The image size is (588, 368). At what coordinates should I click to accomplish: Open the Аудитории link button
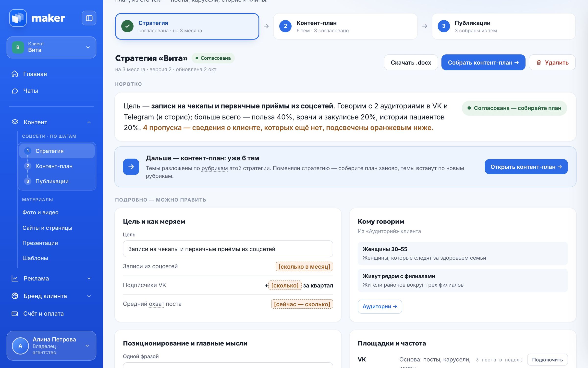pyautogui.click(x=380, y=307)
